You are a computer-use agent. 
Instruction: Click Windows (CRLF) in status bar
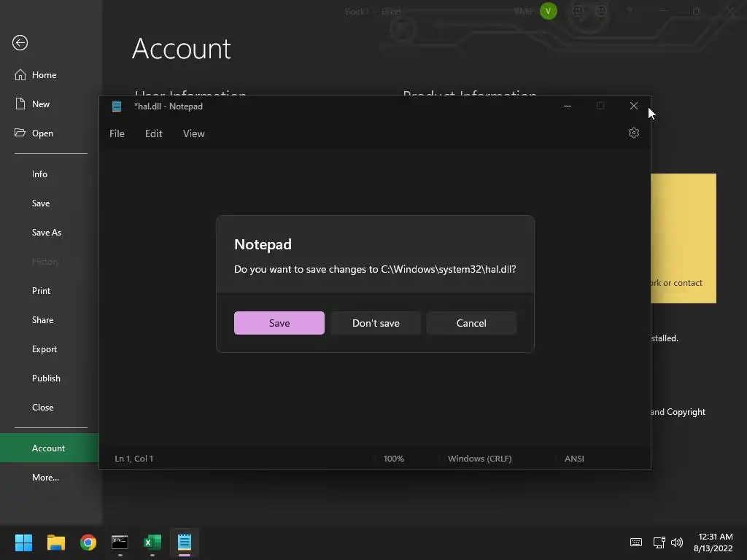tap(480, 459)
